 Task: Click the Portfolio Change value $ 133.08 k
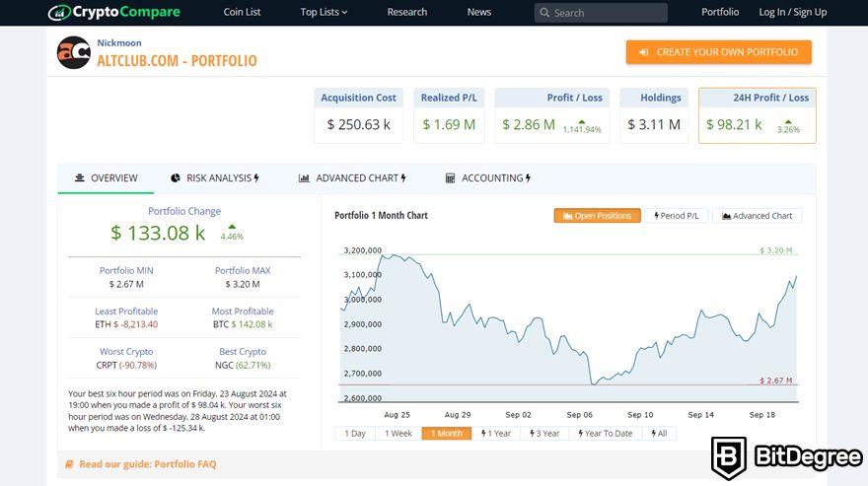coord(159,233)
